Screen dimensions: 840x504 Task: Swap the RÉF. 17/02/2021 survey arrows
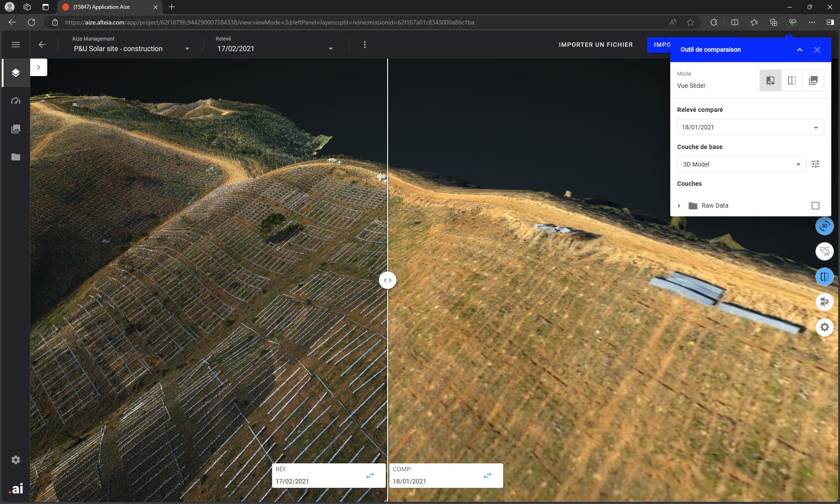pyautogui.click(x=371, y=476)
